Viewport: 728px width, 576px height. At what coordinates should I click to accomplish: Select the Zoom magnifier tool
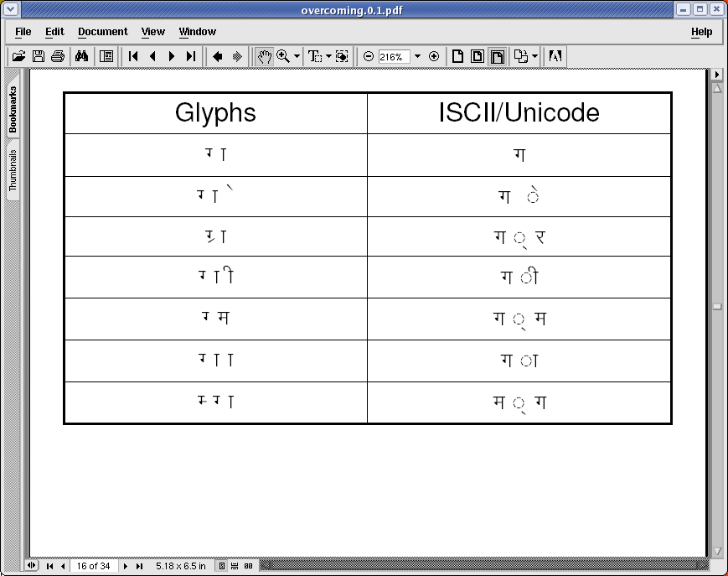283,56
